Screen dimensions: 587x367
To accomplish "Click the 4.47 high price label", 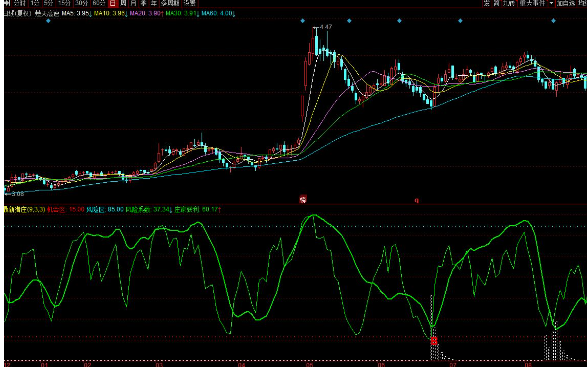I will click(x=326, y=27).
